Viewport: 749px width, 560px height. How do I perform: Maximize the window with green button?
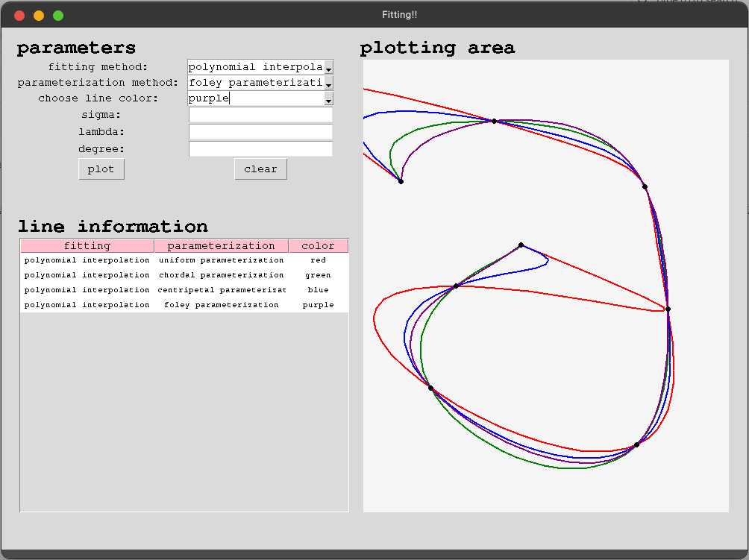58,16
